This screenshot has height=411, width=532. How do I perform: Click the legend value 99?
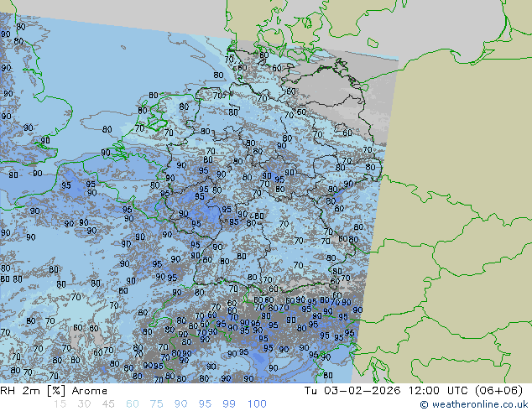(229, 404)
